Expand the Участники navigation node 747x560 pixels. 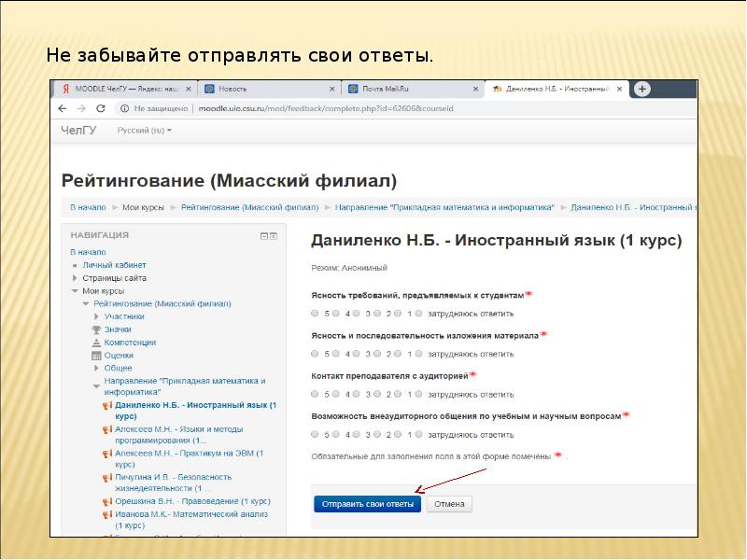[x=96, y=316]
